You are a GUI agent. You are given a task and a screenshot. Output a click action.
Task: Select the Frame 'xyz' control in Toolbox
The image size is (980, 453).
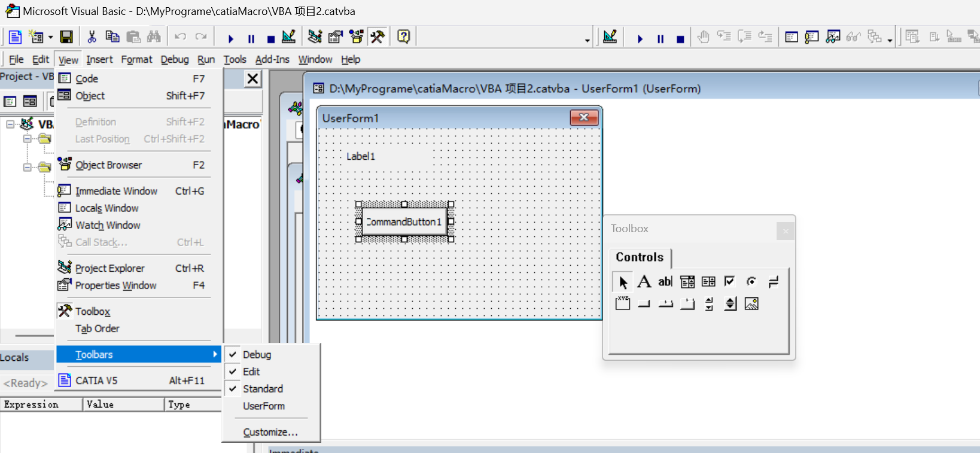click(x=622, y=303)
